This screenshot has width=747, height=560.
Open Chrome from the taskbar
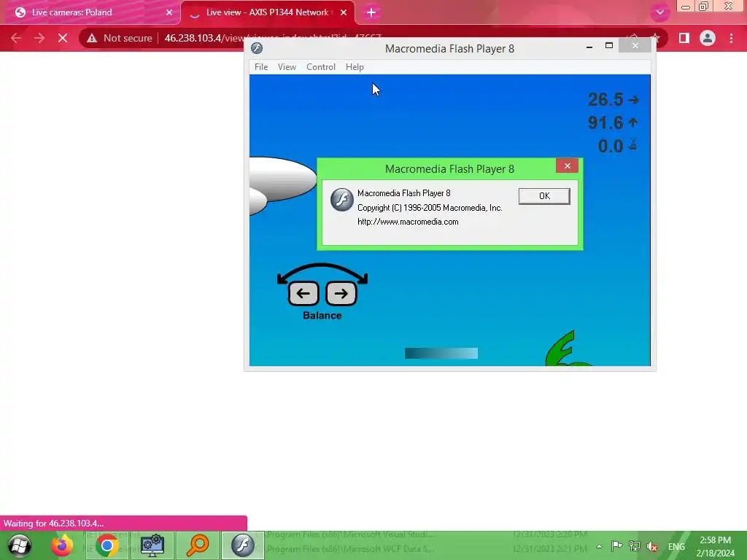[107, 545]
